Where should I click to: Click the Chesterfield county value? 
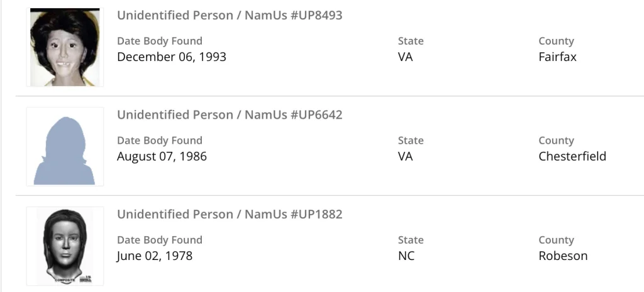[572, 156]
